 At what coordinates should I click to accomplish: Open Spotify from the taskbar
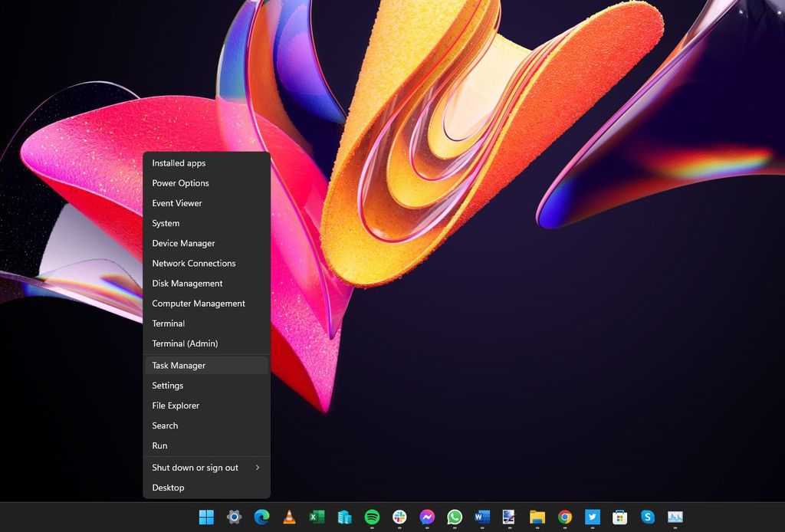(x=372, y=517)
